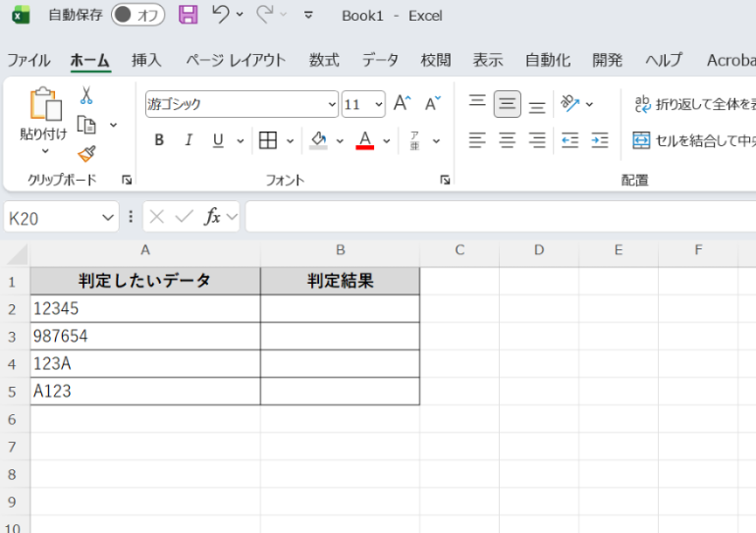Toggle 折り返して全体を表示 wrap text
This screenshot has height=533, width=756.
pos(694,104)
